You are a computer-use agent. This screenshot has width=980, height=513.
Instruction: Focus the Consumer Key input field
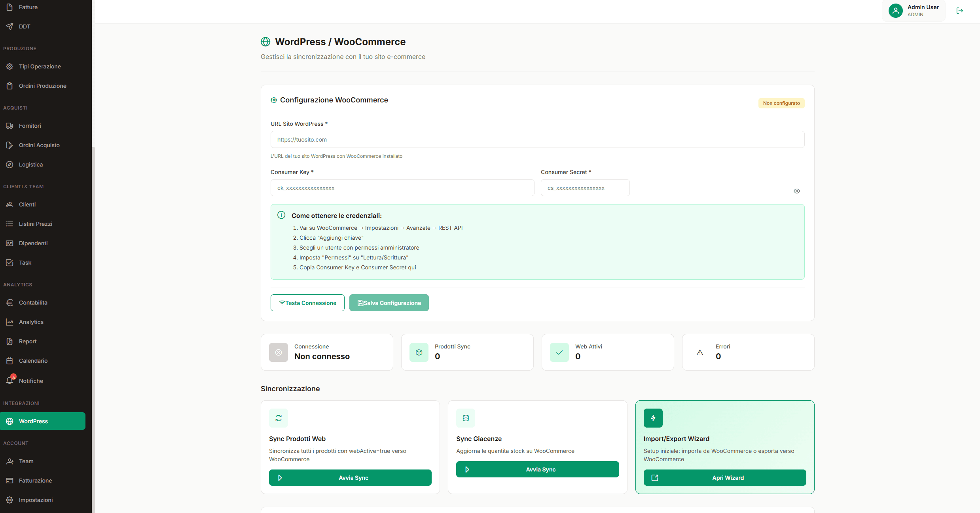(x=402, y=188)
